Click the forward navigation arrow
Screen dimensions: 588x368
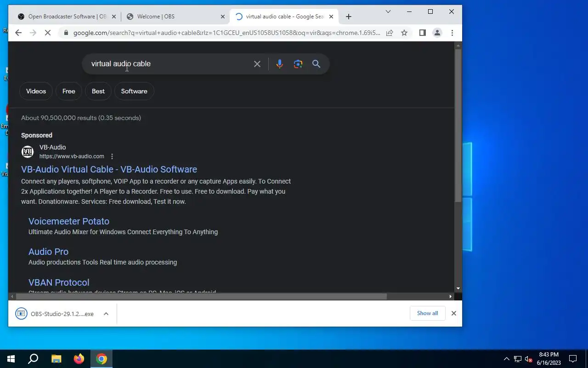click(33, 33)
